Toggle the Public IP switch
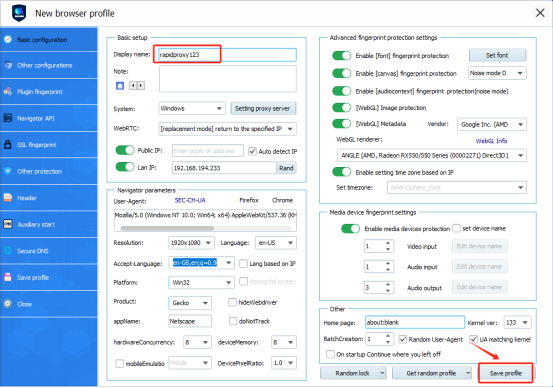 click(x=125, y=150)
